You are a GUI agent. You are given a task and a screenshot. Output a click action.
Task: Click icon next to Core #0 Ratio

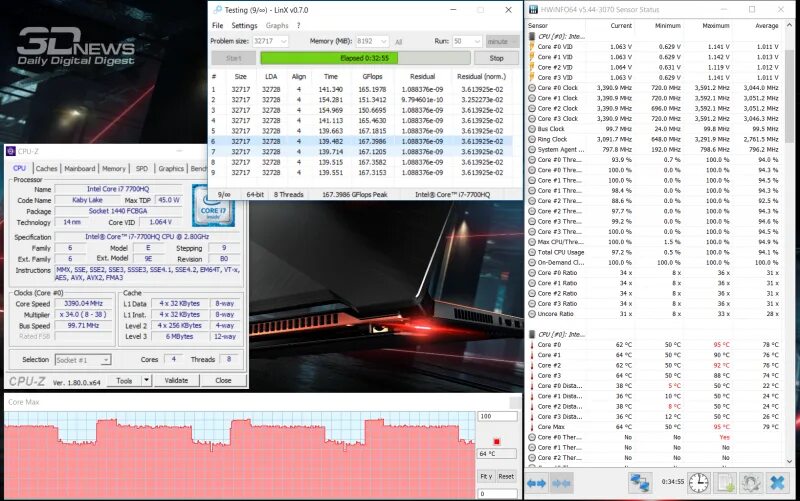pos(532,273)
